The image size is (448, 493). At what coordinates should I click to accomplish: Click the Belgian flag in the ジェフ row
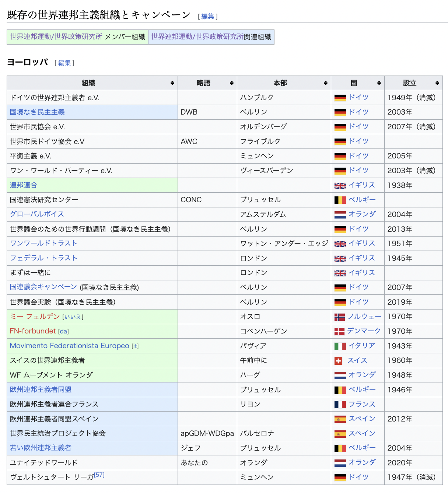point(340,448)
